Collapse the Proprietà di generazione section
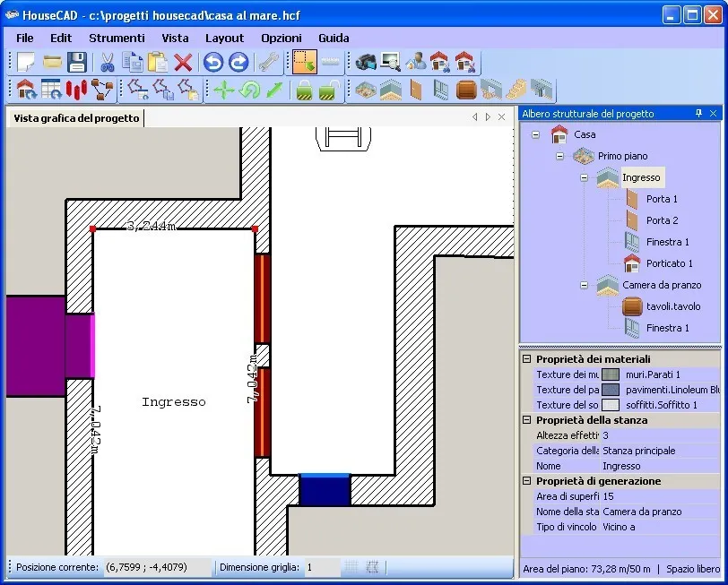This screenshot has height=585, width=728. tap(528, 481)
